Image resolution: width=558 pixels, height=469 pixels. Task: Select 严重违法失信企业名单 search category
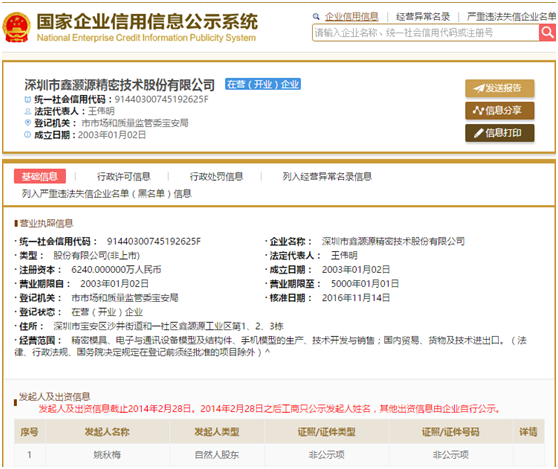tap(511, 16)
